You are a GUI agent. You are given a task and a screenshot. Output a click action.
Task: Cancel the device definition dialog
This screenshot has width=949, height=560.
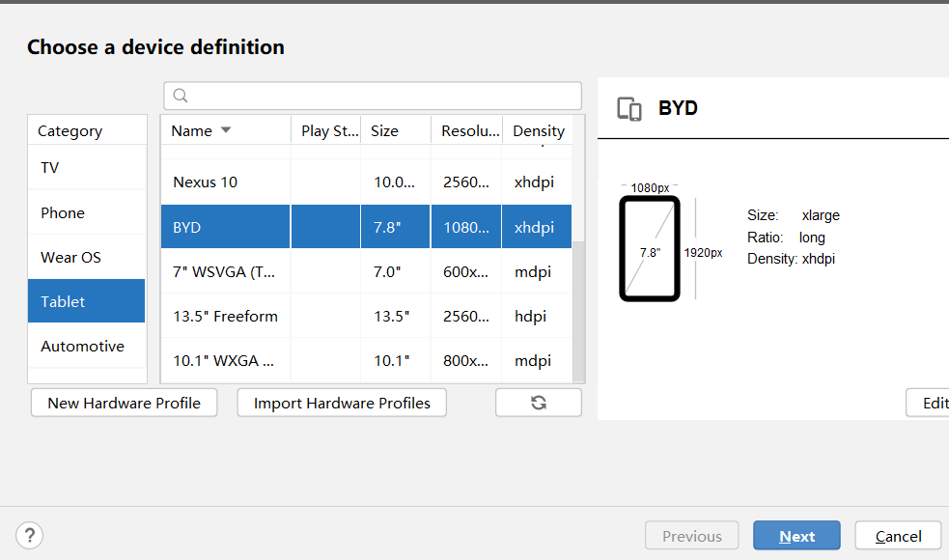point(898,536)
